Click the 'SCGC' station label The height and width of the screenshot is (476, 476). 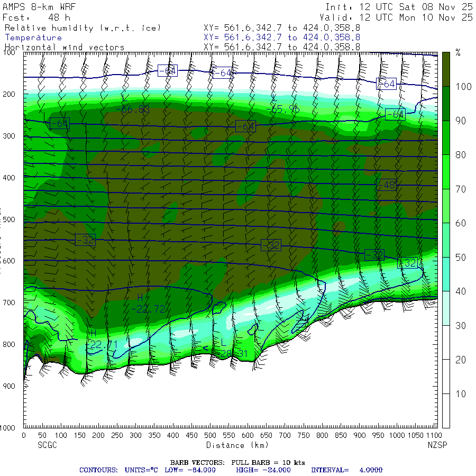point(48,445)
